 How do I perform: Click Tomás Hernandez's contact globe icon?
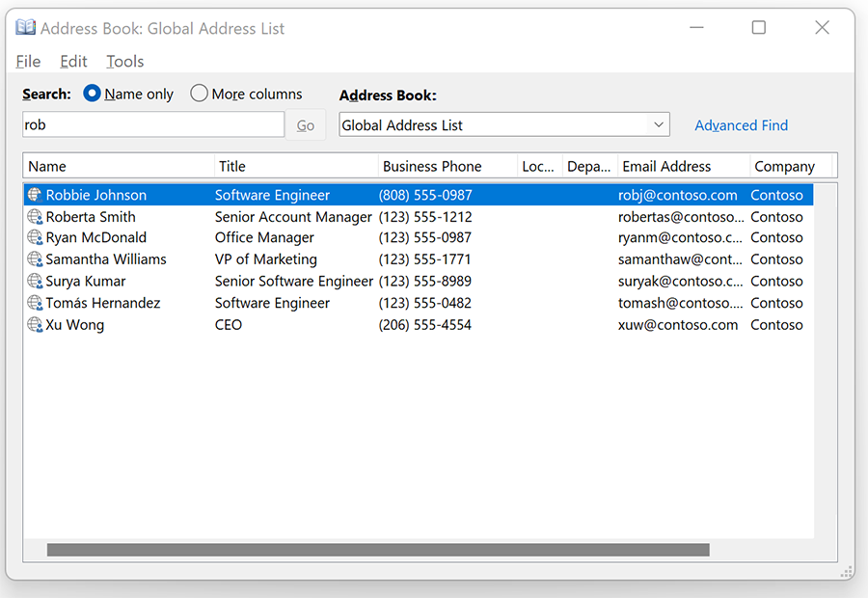[35, 303]
